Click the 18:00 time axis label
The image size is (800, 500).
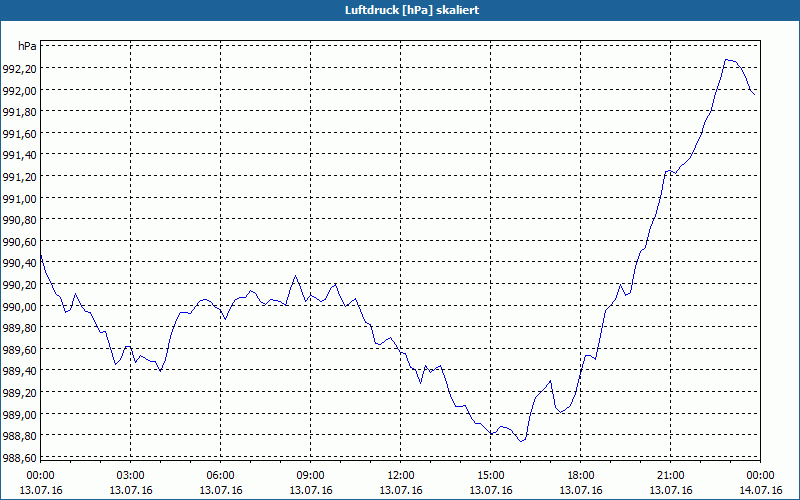(581, 476)
